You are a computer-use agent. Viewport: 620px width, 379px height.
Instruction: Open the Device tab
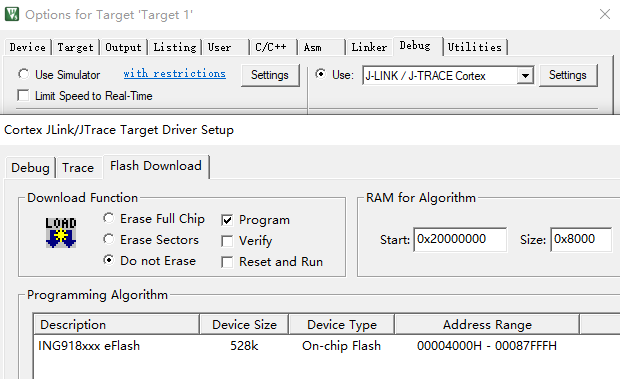pyautogui.click(x=28, y=47)
